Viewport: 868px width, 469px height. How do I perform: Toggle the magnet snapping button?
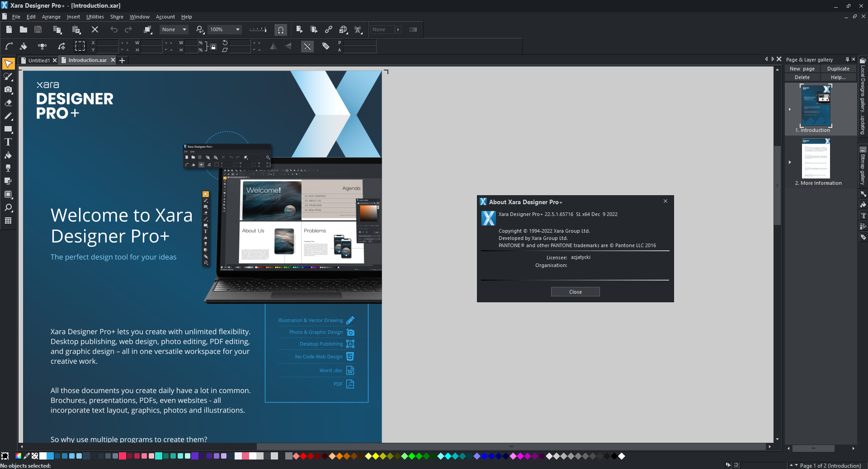[281, 29]
